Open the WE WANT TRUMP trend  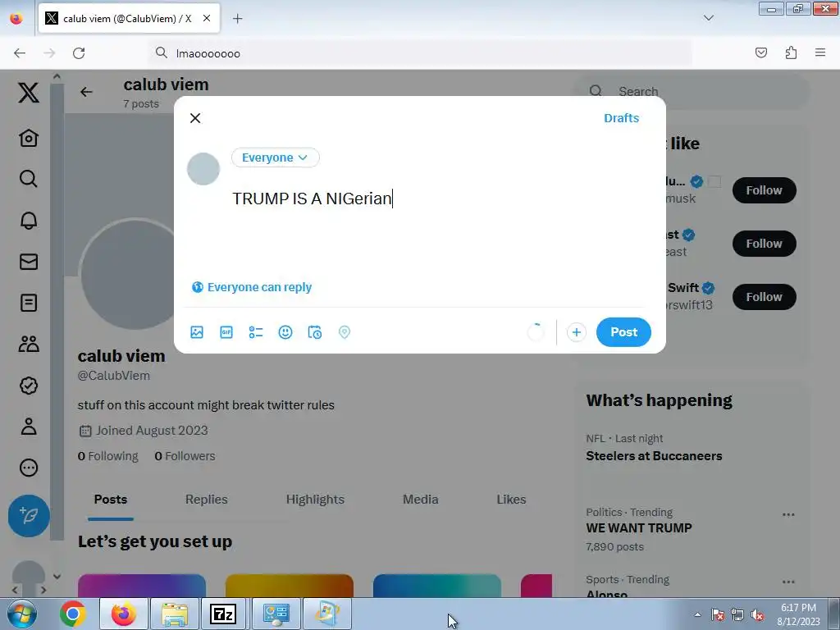(x=638, y=527)
